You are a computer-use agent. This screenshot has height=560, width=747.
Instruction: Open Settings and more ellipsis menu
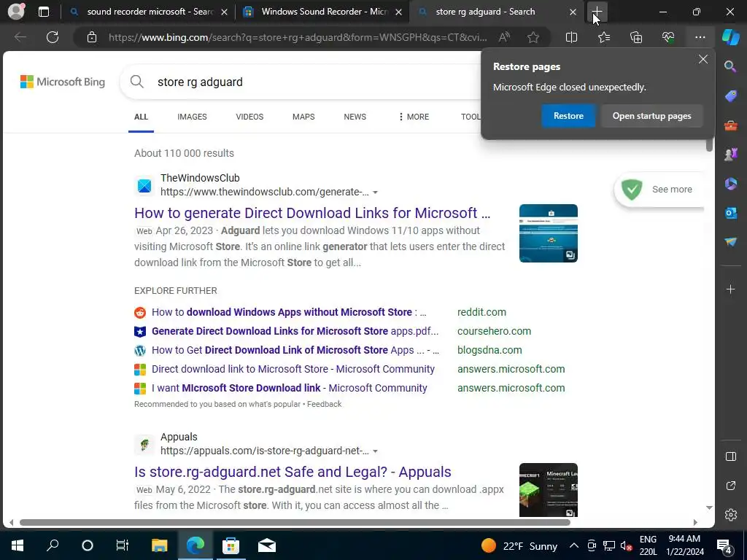700,37
